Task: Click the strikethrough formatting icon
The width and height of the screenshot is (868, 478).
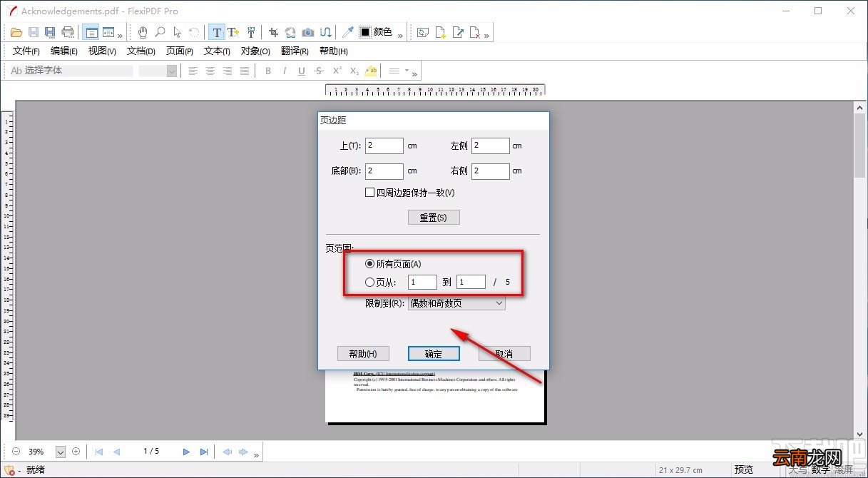Action: pyautogui.click(x=319, y=71)
